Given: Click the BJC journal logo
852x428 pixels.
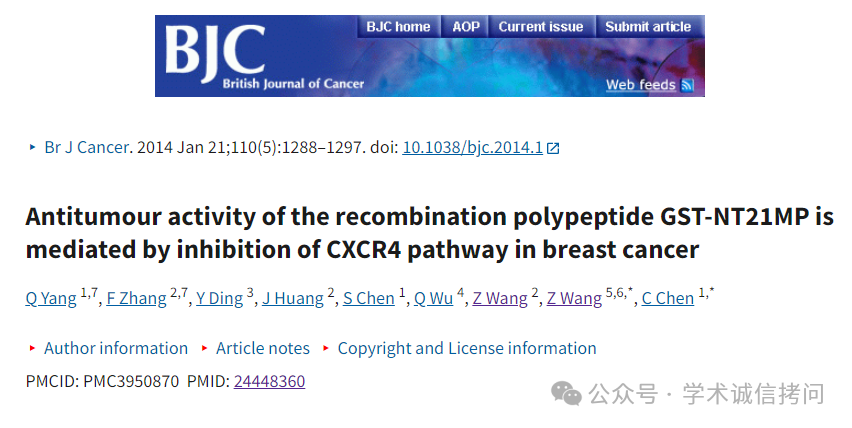Looking at the screenshot, I should 215,52.
